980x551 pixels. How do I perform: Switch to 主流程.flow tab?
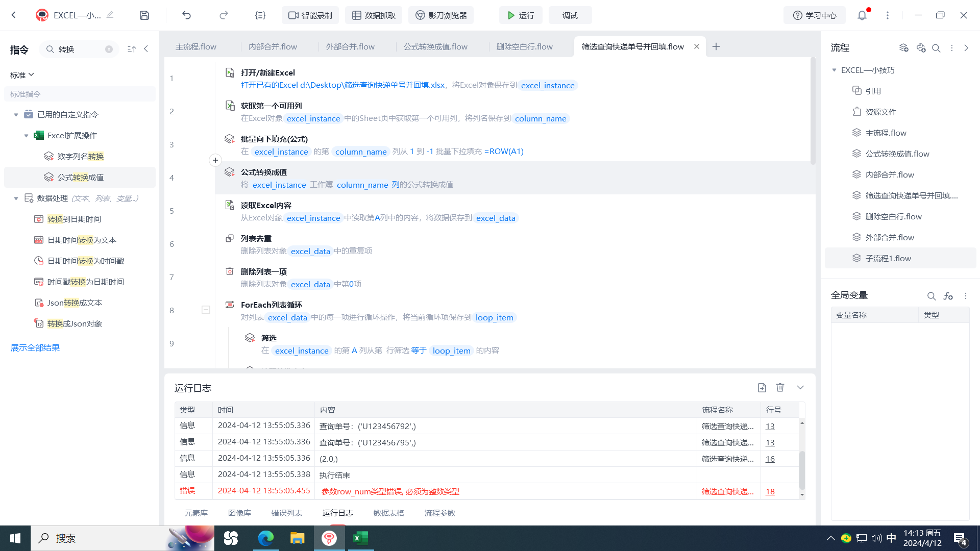(x=196, y=47)
